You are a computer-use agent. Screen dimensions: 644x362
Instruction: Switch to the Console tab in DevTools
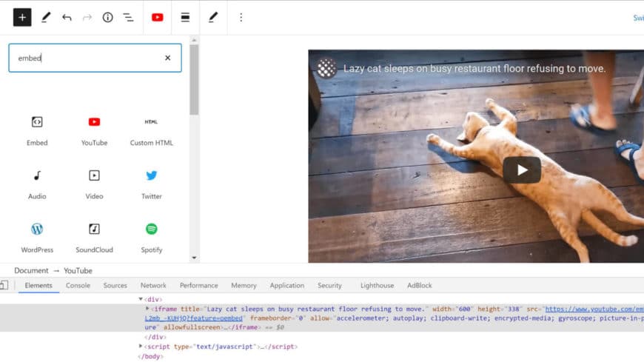coord(78,285)
